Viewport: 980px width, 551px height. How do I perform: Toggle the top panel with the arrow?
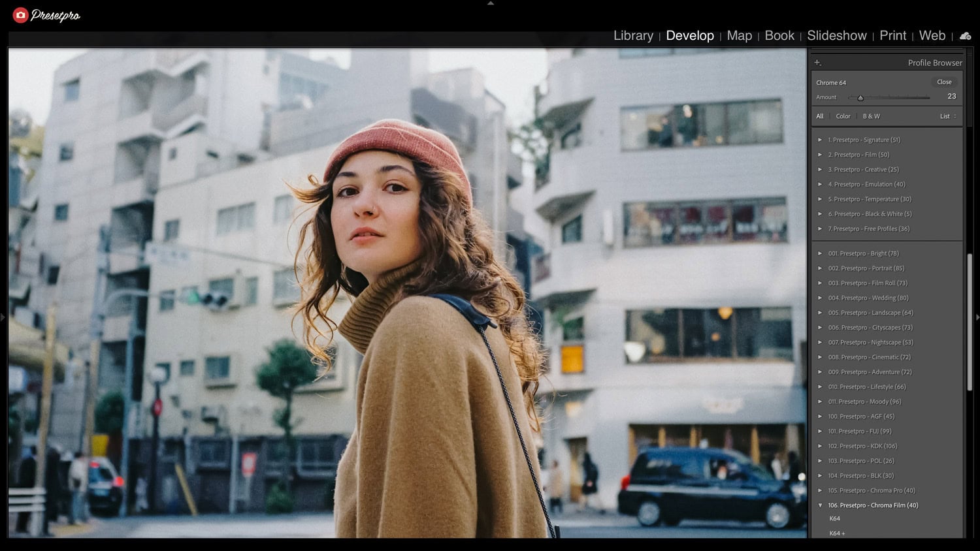click(x=490, y=3)
